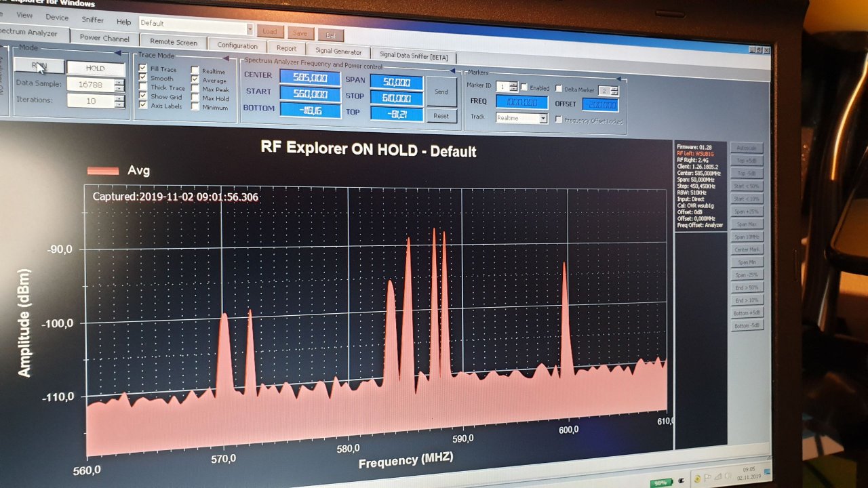Toggle the Fill Trace checkbox
The image size is (868, 488).
[142, 68]
